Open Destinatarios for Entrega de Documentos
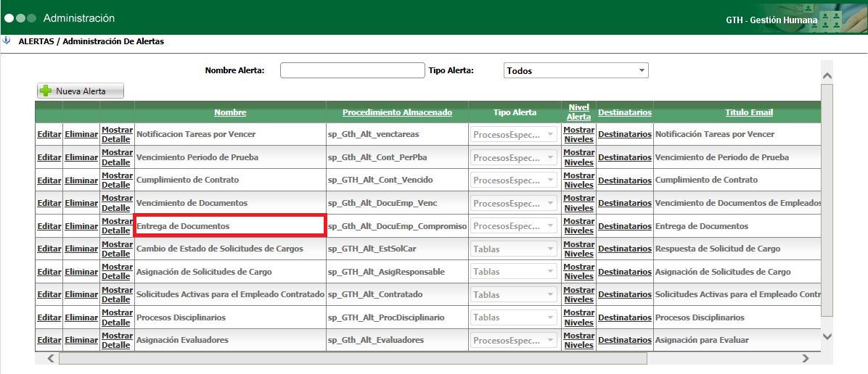The width and height of the screenshot is (868, 374). pos(624,226)
